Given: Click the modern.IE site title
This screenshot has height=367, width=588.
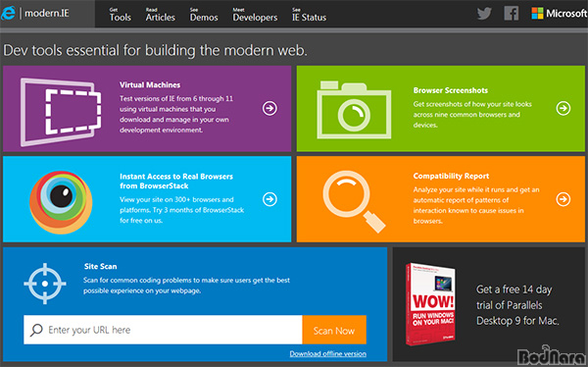Looking at the screenshot, I should coord(47,13).
